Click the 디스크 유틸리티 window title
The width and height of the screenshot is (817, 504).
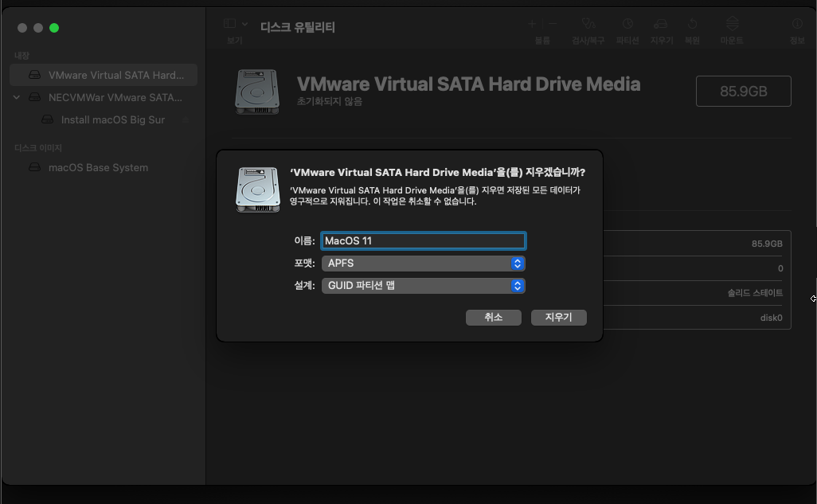tap(298, 27)
